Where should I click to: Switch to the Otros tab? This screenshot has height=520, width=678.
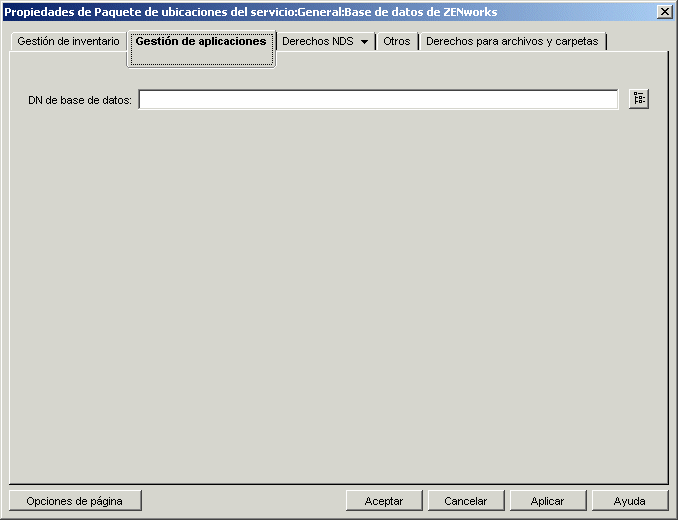[397, 41]
